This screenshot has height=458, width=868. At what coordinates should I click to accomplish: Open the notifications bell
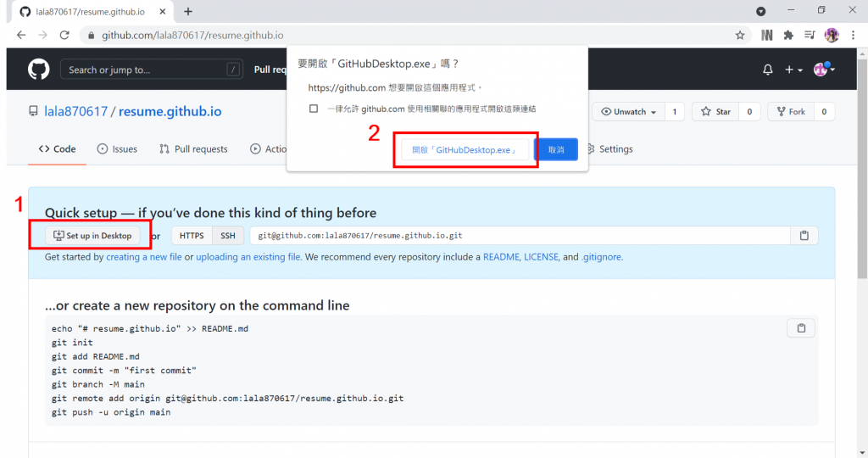[768, 70]
